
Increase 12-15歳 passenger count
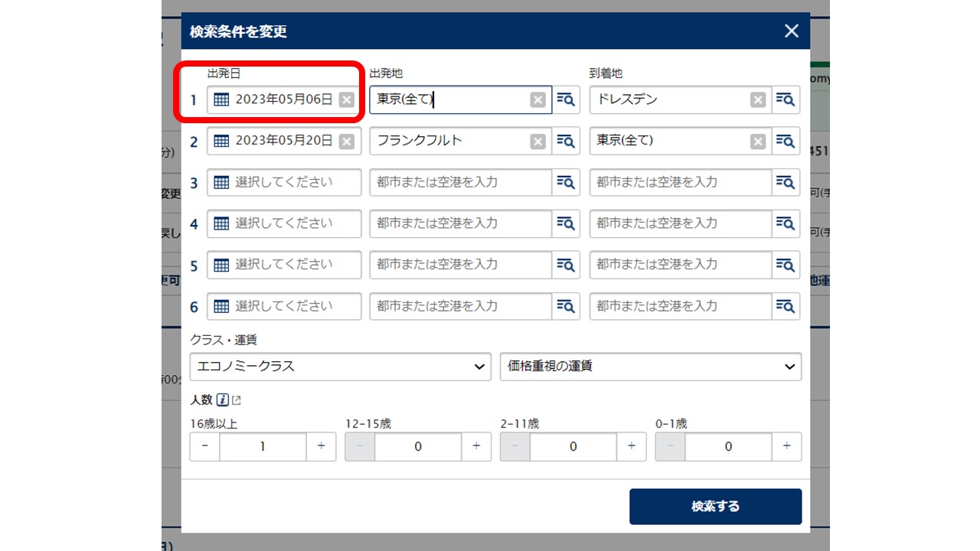[476, 446]
